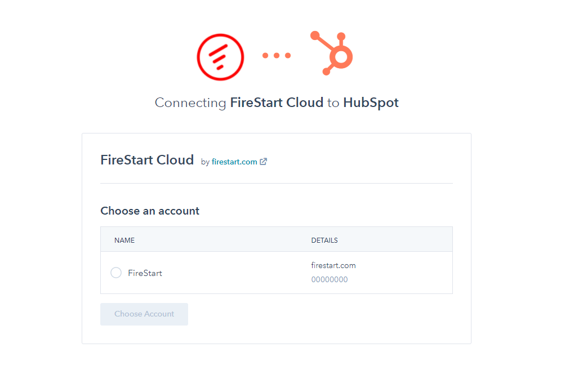This screenshot has height=392, width=574.
Task: Click the Choose Account button
Action: coord(144,314)
